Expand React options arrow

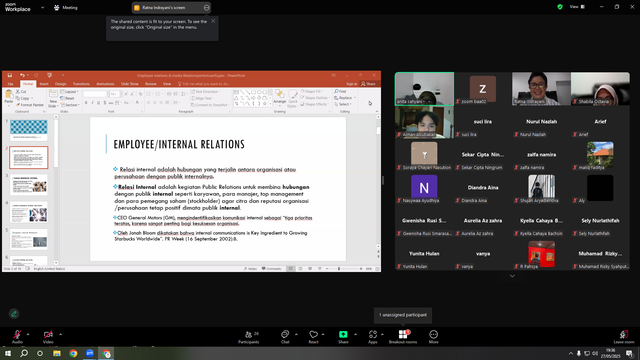[x=323, y=334]
